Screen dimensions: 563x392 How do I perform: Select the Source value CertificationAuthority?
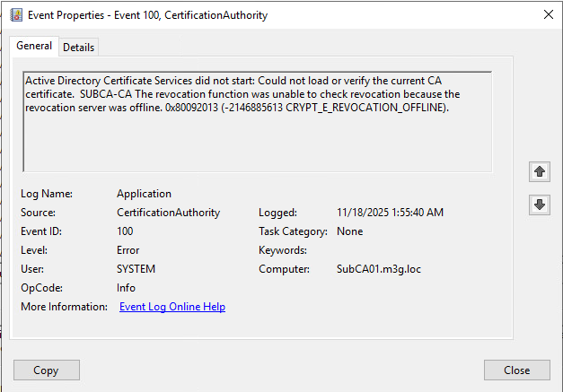pos(168,213)
